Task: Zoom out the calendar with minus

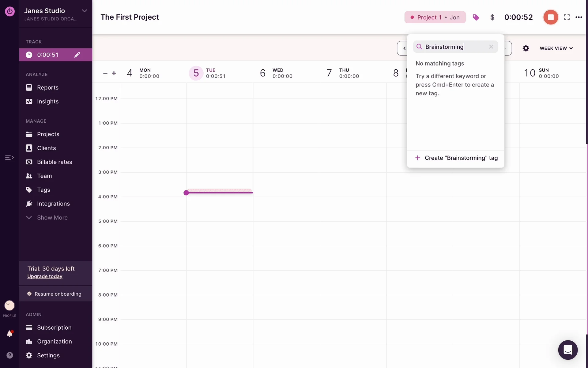Action: [105, 73]
